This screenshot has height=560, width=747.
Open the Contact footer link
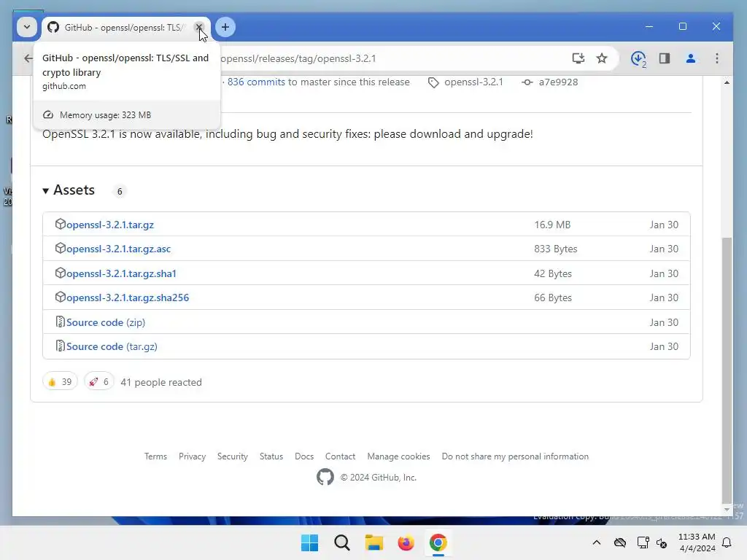340,456
